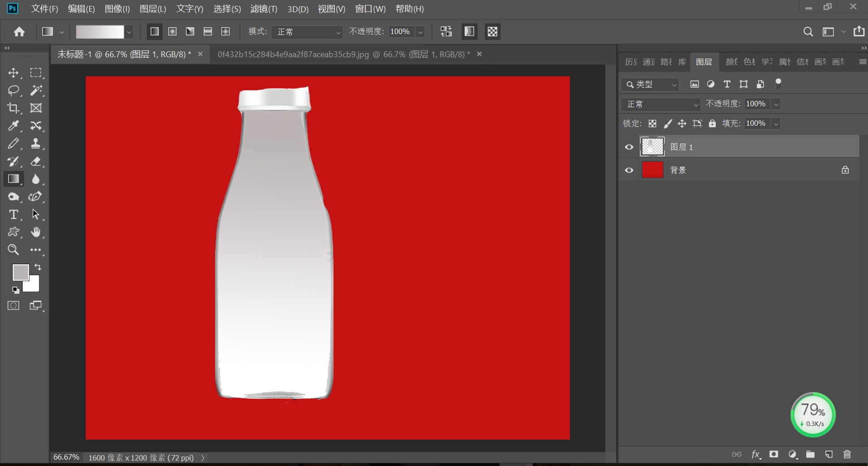Click foreground gray color swatch
The height and width of the screenshot is (466, 868).
pyautogui.click(x=20, y=272)
